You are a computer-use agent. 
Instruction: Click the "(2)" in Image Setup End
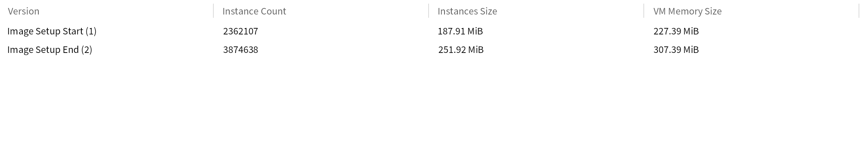click(86, 50)
